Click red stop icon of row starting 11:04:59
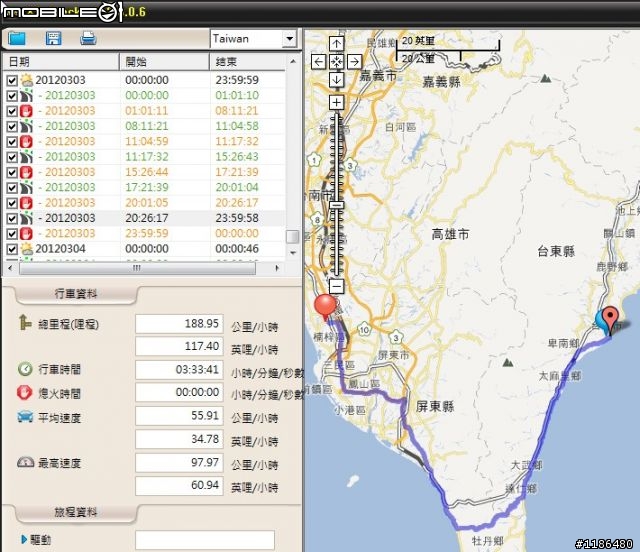This screenshot has width=640, height=552. point(27,142)
